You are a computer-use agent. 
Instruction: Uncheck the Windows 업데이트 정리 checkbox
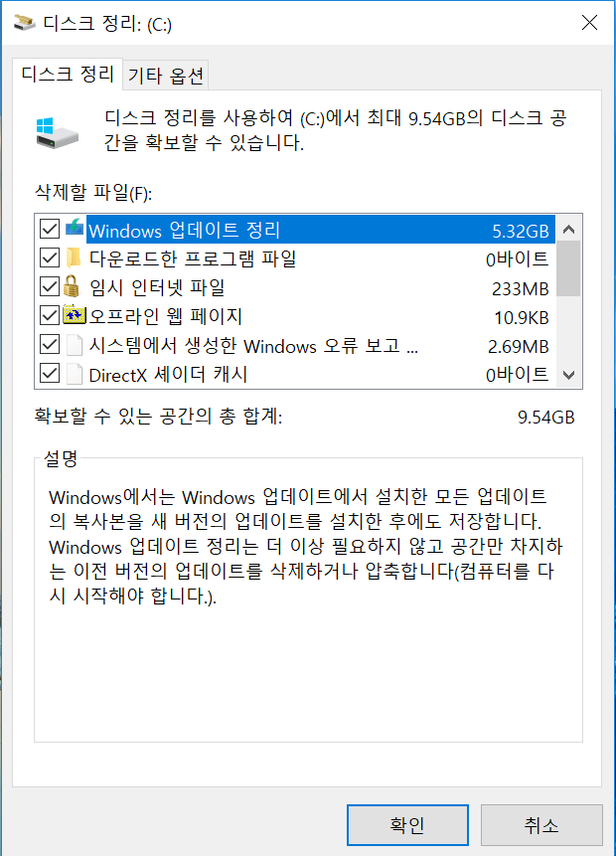[x=50, y=229]
